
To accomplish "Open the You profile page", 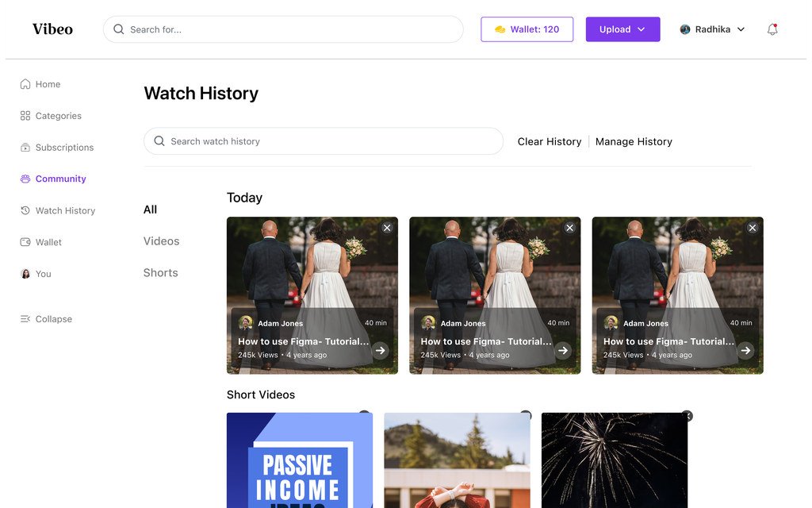I will (35, 274).
